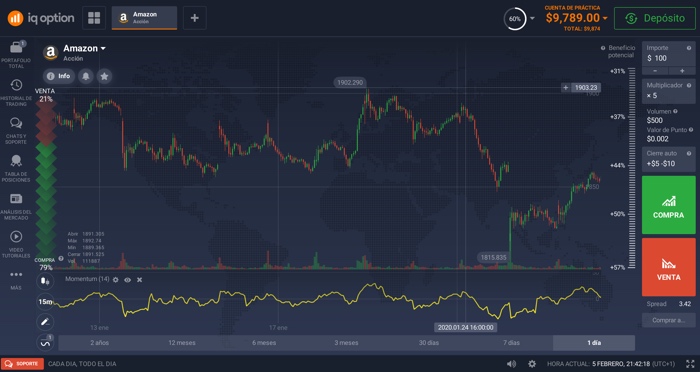This screenshot has height=372, width=700.
Task: Toggle fullscreen mode icon
Action: click(690, 364)
